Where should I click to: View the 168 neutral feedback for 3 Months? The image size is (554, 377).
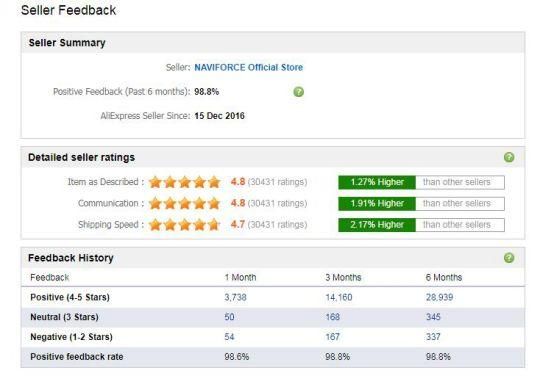[332, 317]
